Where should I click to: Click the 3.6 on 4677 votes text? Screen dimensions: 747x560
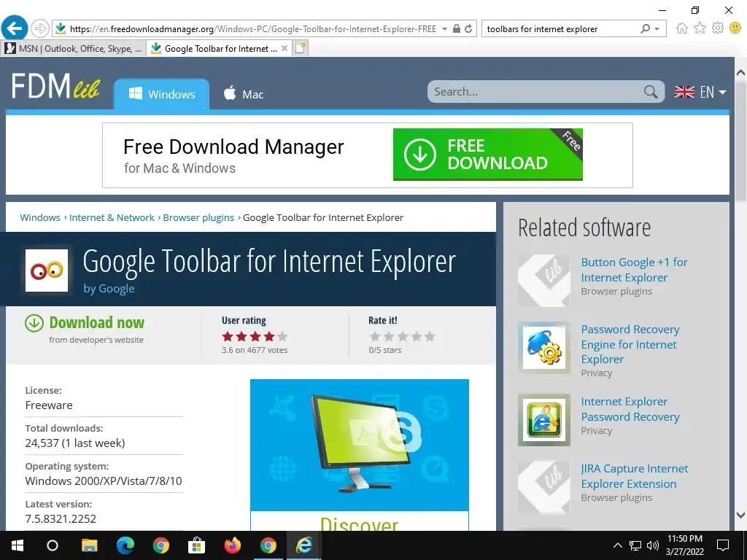[255, 350]
